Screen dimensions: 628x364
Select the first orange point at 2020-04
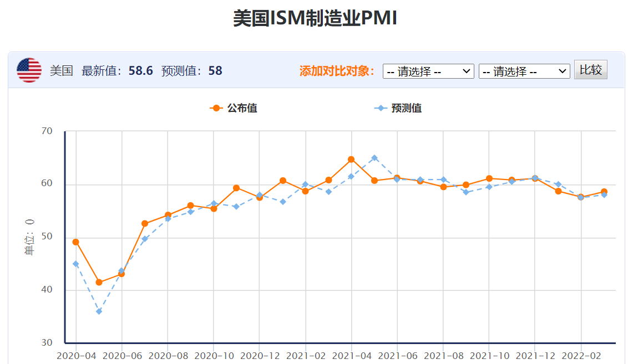(76, 242)
